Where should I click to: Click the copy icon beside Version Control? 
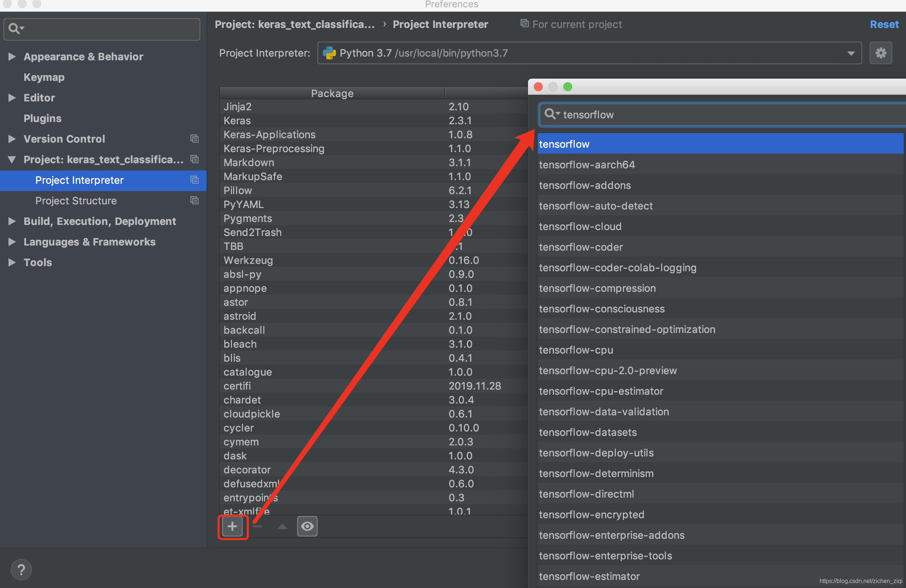click(x=195, y=139)
